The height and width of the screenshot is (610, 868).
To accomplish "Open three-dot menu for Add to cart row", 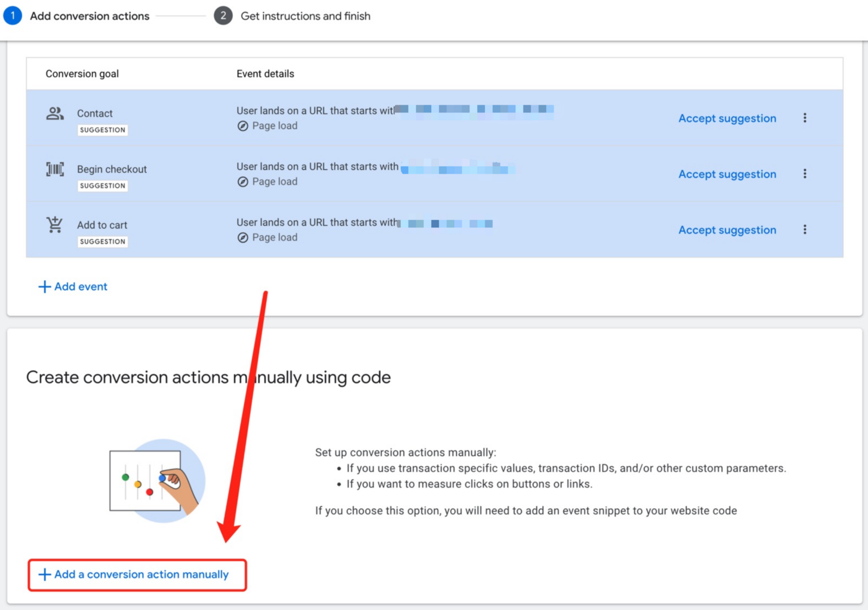I will pos(805,230).
